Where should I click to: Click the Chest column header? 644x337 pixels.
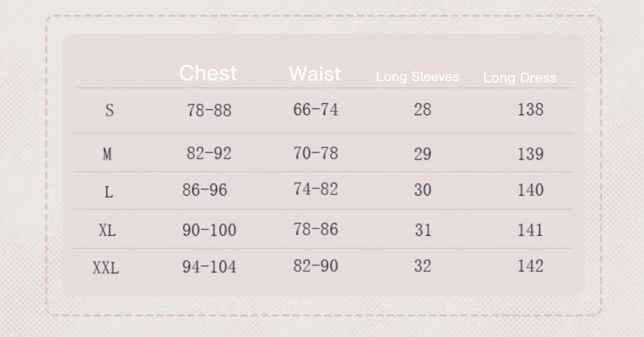(x=208, y=73)
